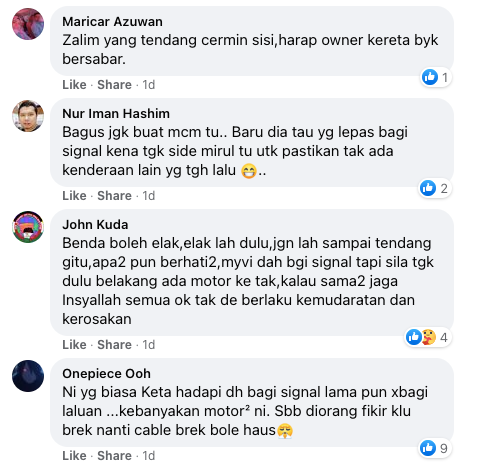488x467 pixels.
Task: Open the care reaction on John Kuda's comment
Action: coord(429,337)
